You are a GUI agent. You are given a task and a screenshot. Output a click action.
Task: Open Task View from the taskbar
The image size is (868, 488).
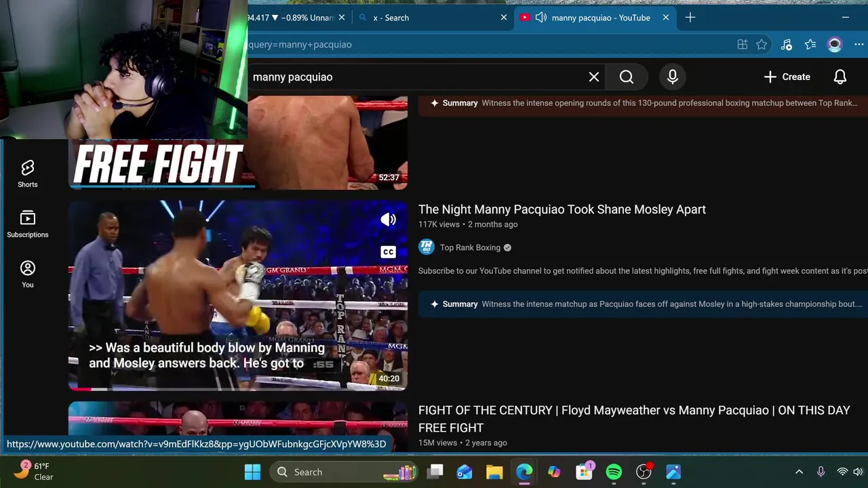click(435, 472)
